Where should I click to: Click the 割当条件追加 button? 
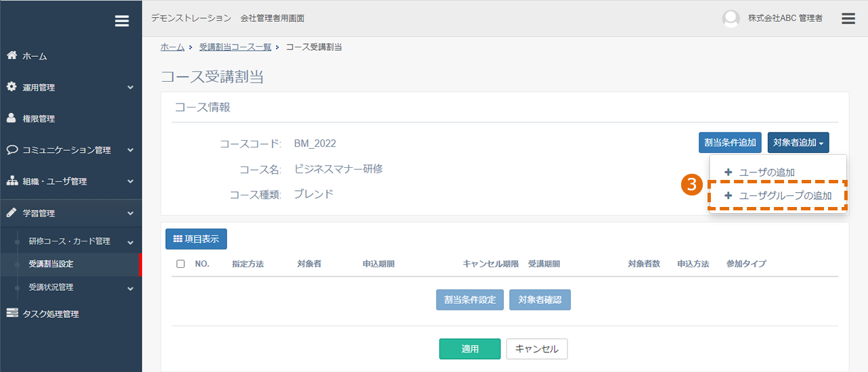click(x=731, y=143)
